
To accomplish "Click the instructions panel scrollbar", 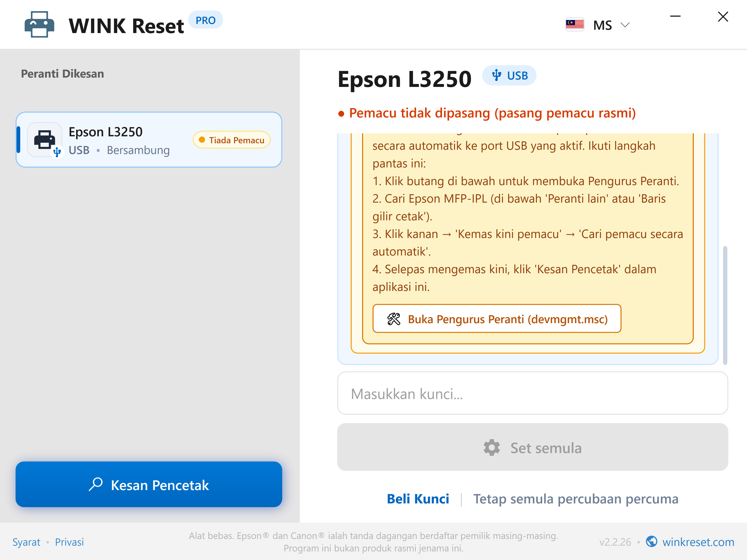I will [x=725, y=305].
